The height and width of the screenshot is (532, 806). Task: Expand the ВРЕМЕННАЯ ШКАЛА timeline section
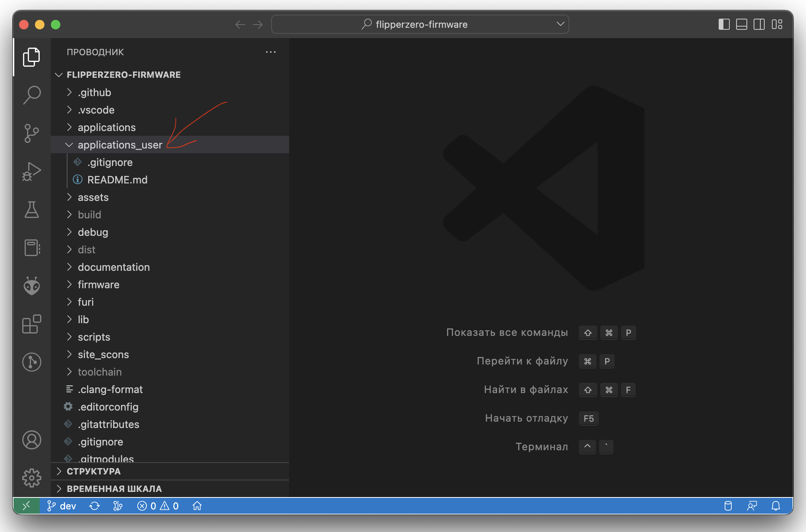point(170,489)
